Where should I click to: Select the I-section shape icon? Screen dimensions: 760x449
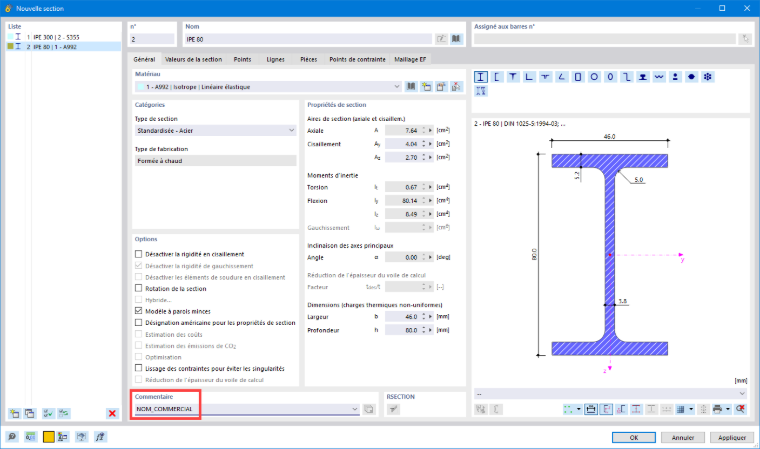(480, 77)
